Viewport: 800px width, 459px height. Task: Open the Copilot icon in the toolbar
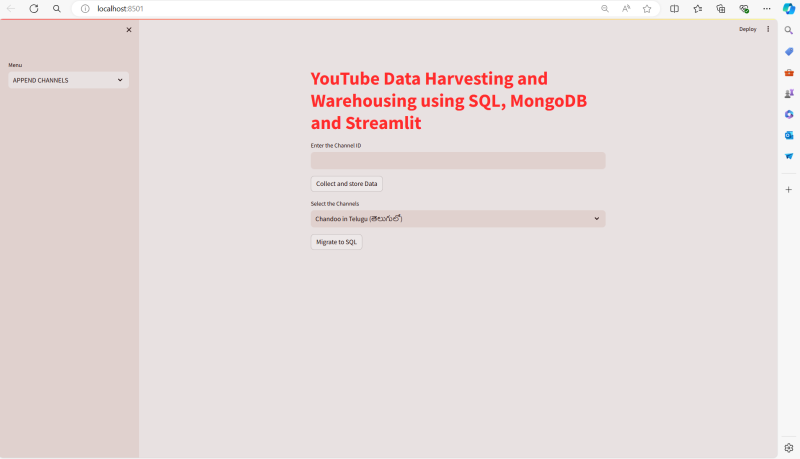(789, 9)
